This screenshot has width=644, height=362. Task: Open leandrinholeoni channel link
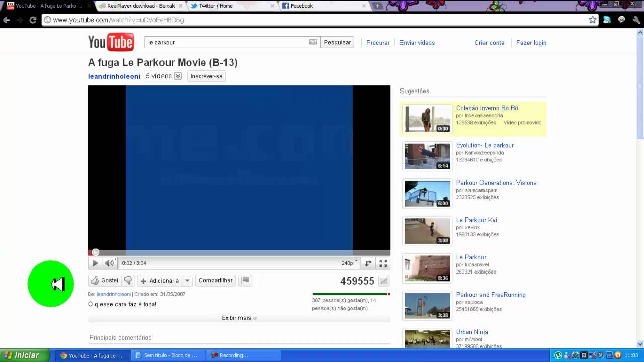pyautogui.click(x=114, y=76)
